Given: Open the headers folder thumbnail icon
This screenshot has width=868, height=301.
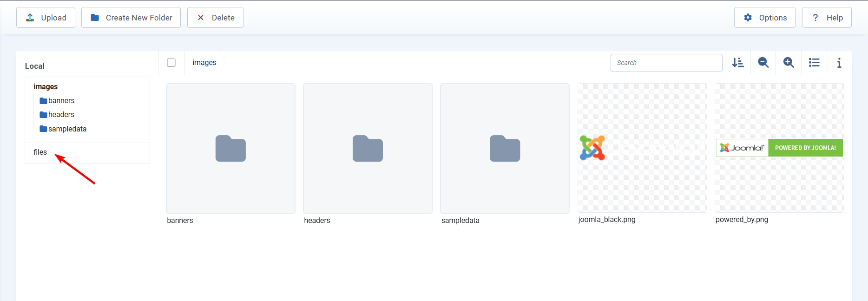Looking at the screenshot, I should 368,149.
